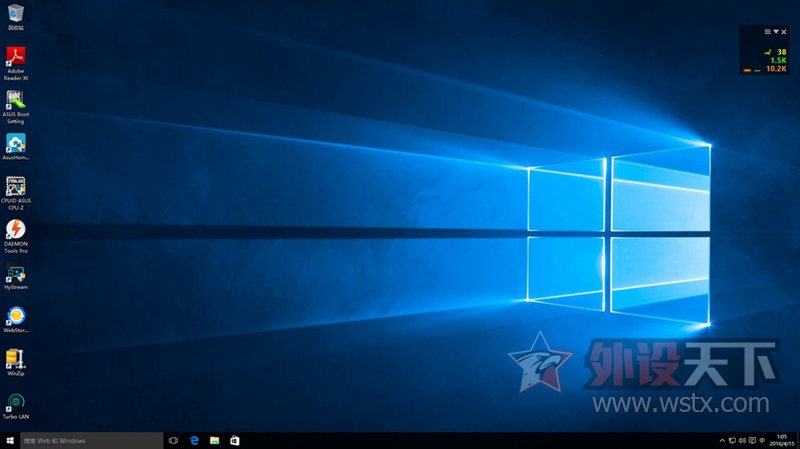Open the Action Center notifications icon
The width and height of the screenshot is (800, 449).
(x=752, y=440)
